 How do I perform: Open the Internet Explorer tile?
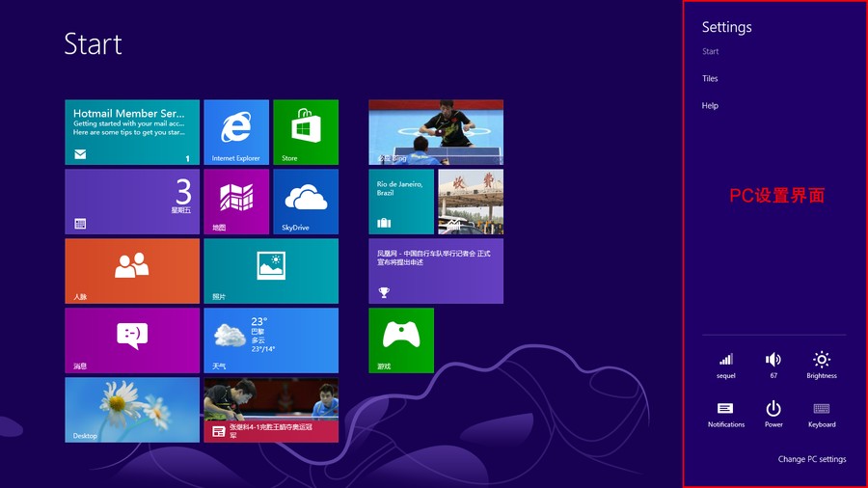click(x=236, y=132)
